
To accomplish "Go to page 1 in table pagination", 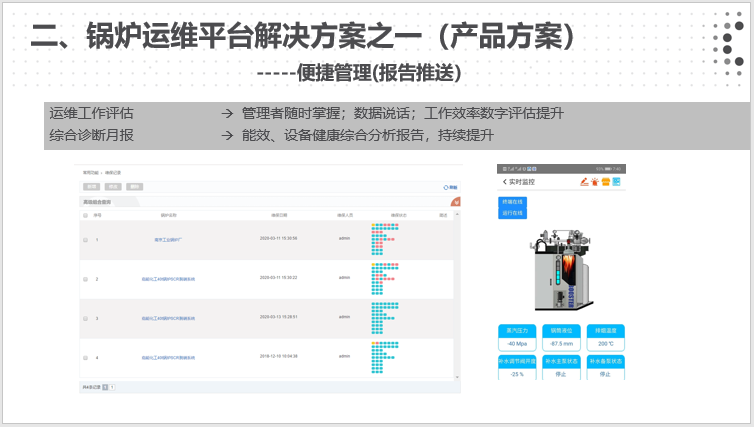I will tap(105, 386).
